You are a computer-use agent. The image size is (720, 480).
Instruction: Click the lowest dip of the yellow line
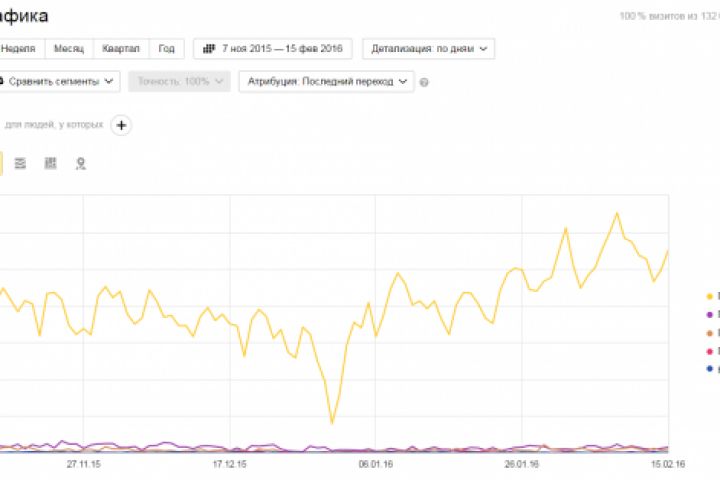coord(332,423)
